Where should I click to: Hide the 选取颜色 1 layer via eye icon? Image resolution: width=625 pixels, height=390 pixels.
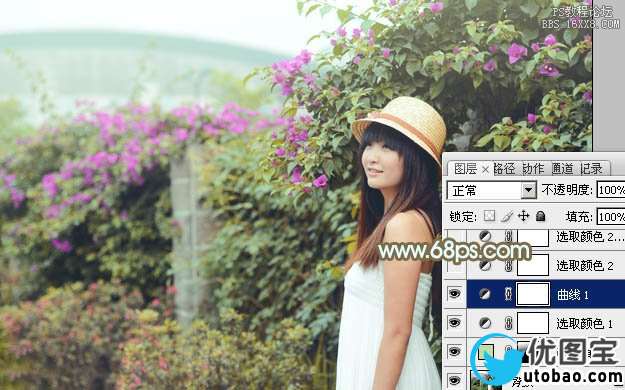[454, 323]
